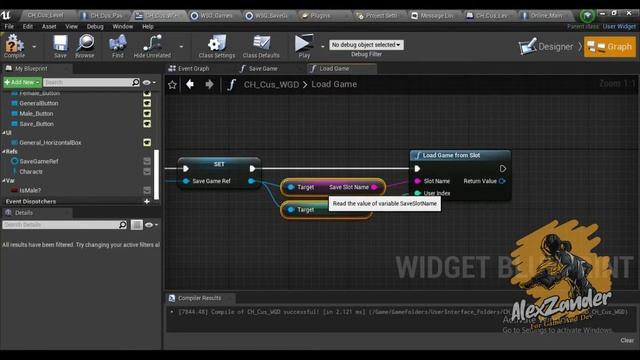
Task: Click the Compile blueprint icon
Action: tap(14, 46)
